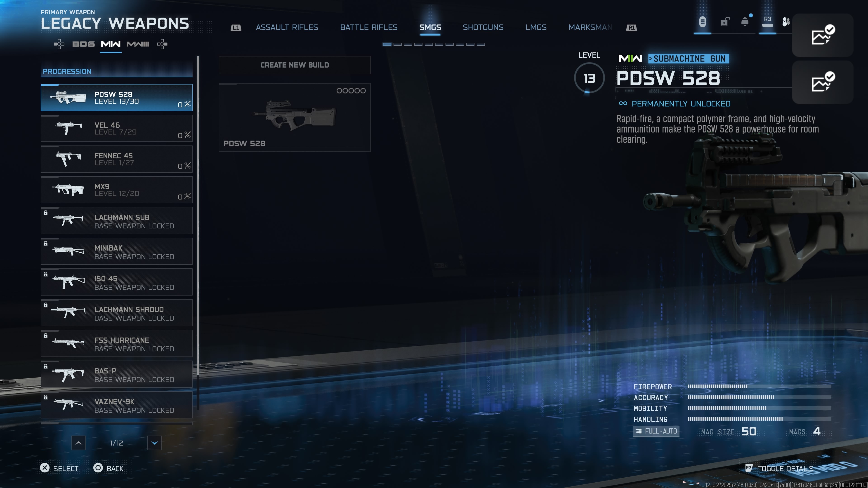This screenshot has height=488, width=868.
Task: Click the lock icon on LACHMANN SUB row
Action: 45,213
